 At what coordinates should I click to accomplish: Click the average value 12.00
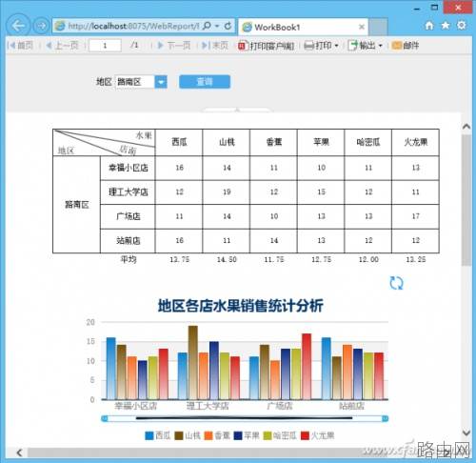[368, 259]
